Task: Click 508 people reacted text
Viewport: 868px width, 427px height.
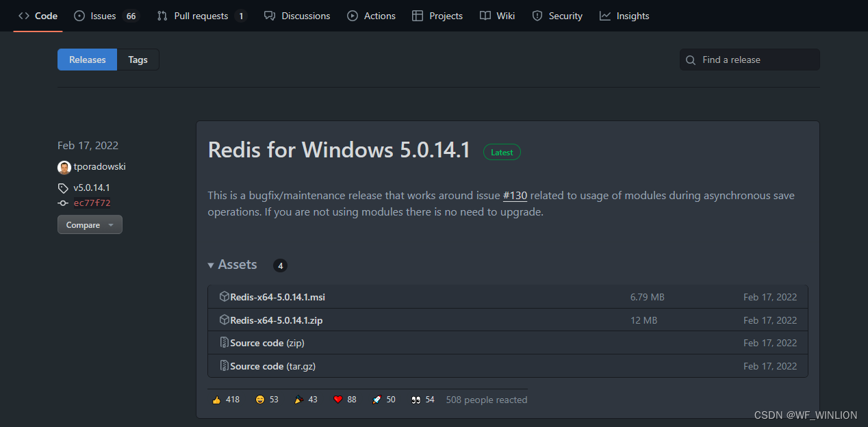Action: pyautogui.click(x=487, y=400)
